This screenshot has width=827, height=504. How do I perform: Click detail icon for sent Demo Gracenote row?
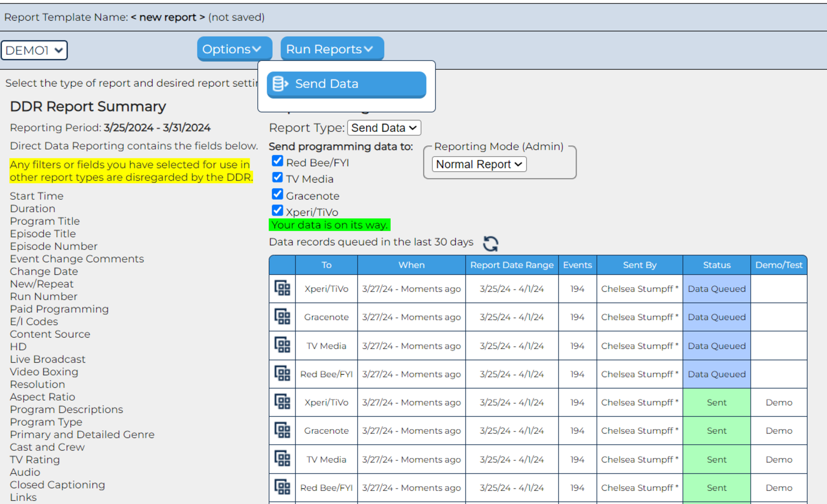point(282,430)
